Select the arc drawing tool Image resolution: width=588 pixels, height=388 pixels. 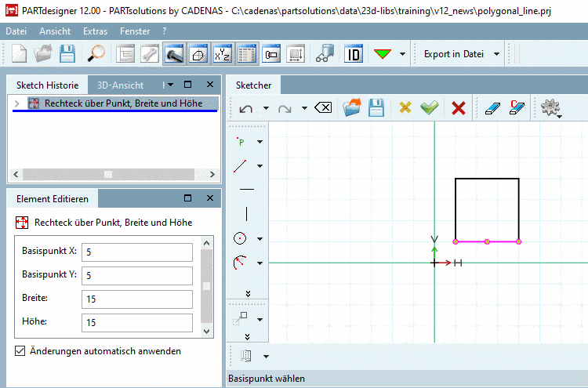[241, 263]
